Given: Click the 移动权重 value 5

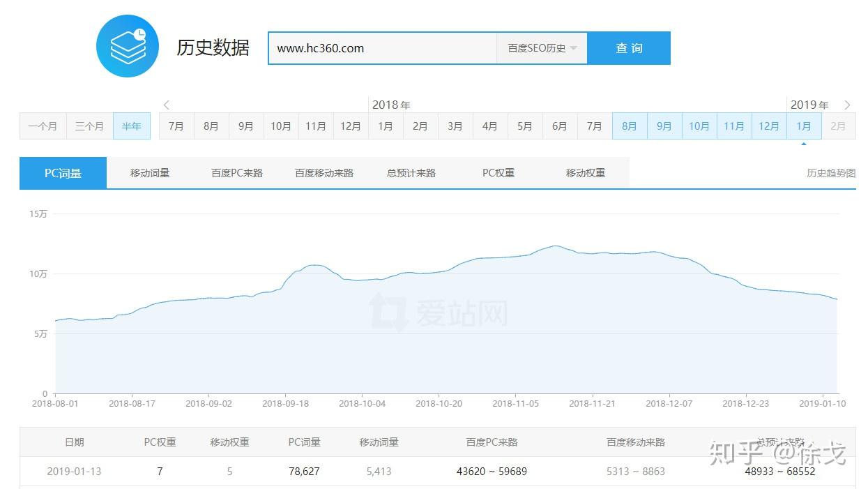Looking at the screenshot, I should coord(229,472).
